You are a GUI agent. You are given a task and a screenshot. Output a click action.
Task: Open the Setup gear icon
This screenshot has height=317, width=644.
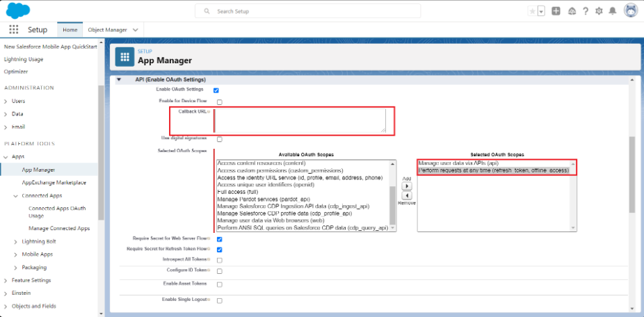pyautogui.click(x=599, y=12)
